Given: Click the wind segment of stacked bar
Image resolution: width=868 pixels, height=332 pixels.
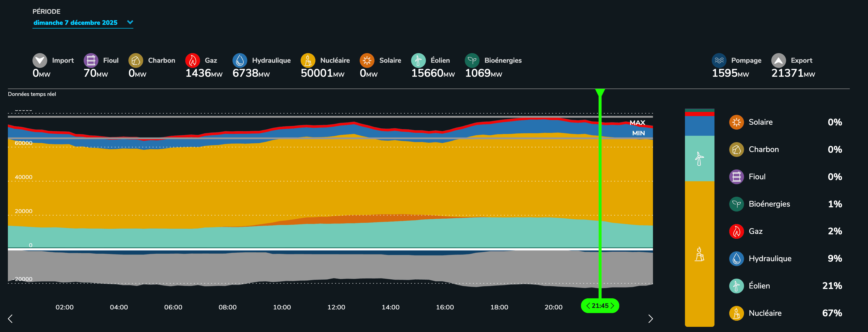Looking at the screenshot, I should click(x=699, y=158).
